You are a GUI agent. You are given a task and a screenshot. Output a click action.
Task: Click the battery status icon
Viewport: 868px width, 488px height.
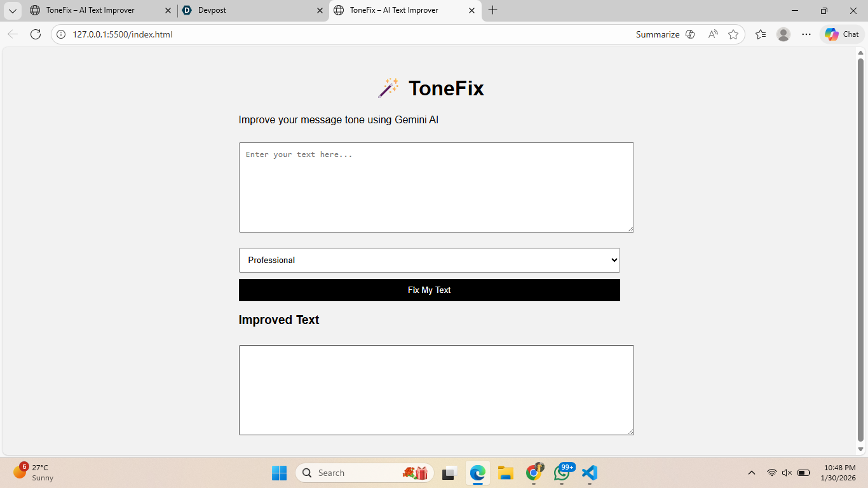click(804, 473)
